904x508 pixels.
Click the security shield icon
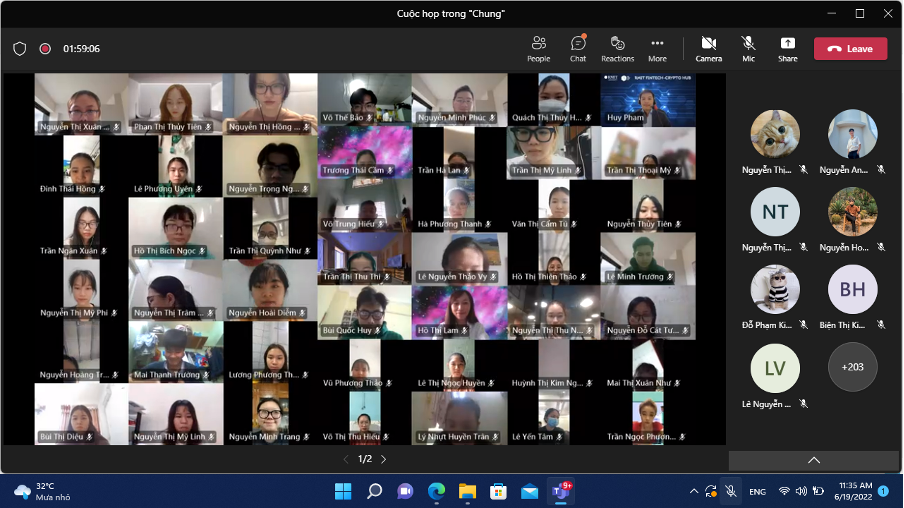[20, 48]
